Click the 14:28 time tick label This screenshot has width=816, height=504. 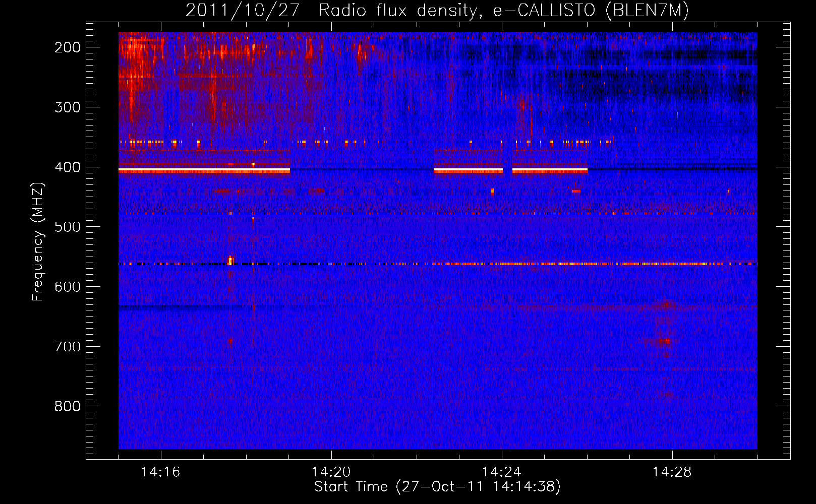point(672,472)
